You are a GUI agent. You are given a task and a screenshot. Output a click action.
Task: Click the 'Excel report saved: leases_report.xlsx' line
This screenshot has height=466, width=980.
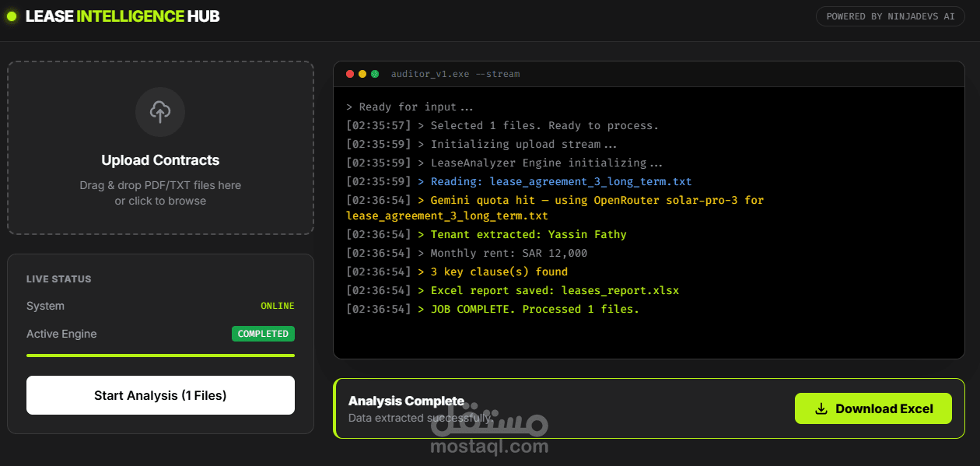click(x=513, y=290)
